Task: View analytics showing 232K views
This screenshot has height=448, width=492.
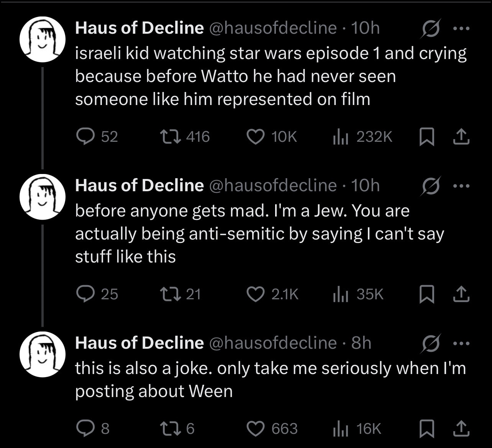Action: tap(340, 136)
